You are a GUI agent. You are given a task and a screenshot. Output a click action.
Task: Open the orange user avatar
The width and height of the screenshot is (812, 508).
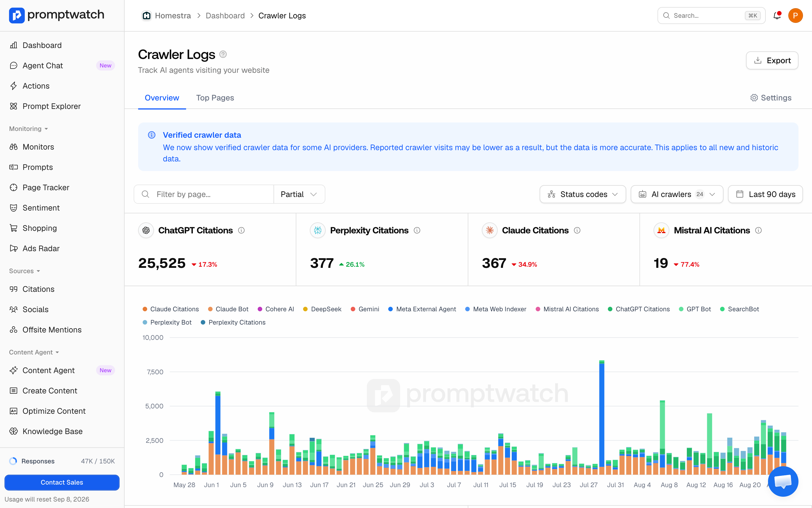(x=795, y=16)
